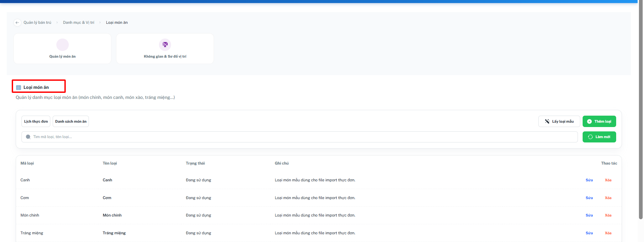
Task: Click the grid icon beside Loại món ăn heading
Action: 18,87
